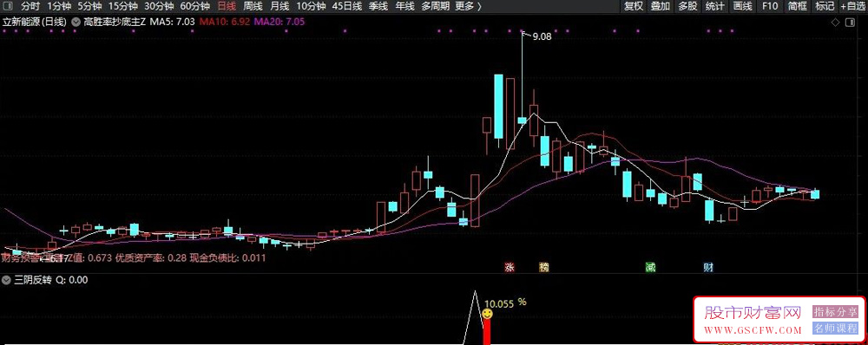
Task: Click the split panel icon beside the diamond icon
Action: (851, 23)
